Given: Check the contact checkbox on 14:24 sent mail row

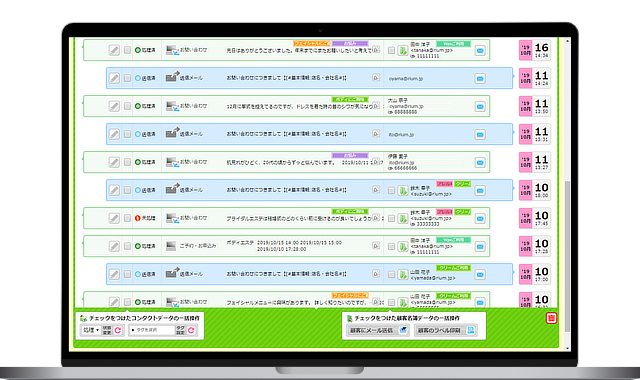Looking at the screenshot, I should [x=127, y=78].
